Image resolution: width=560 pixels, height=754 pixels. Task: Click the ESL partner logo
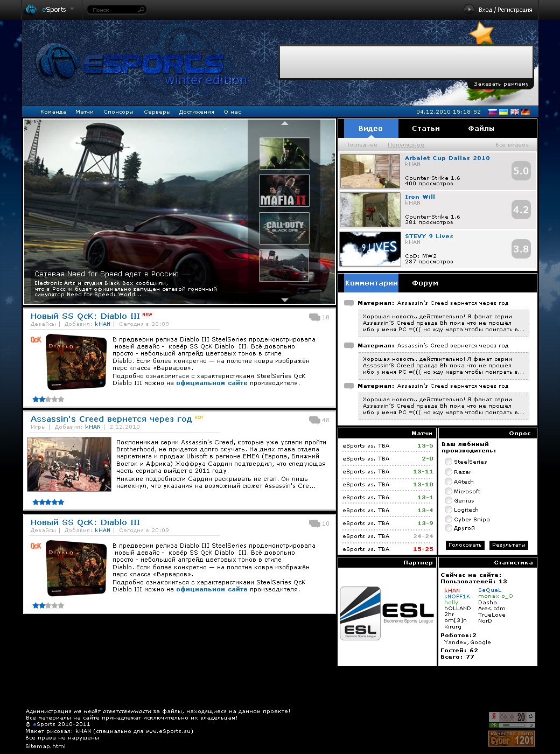click(x=387, y=613)
